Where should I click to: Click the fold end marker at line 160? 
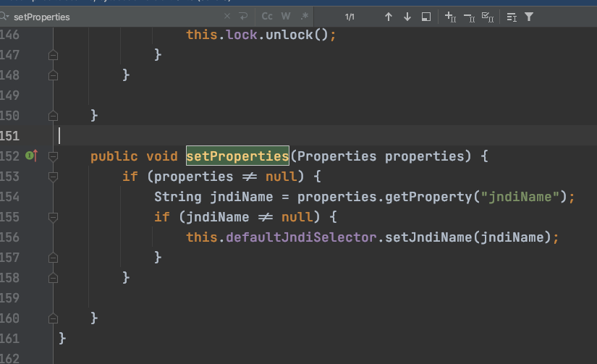coord(53,318)
